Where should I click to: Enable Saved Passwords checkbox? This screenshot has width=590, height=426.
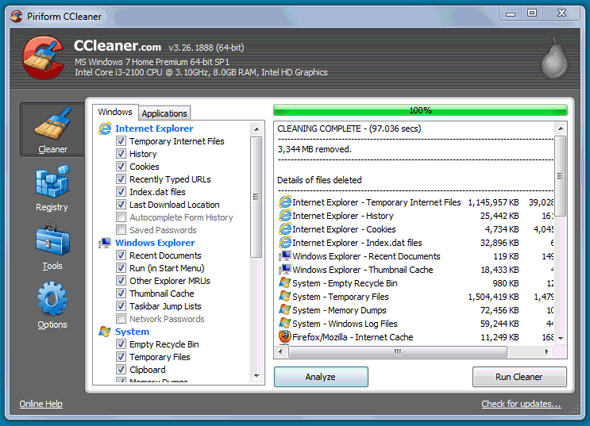[x=121, y=230]
